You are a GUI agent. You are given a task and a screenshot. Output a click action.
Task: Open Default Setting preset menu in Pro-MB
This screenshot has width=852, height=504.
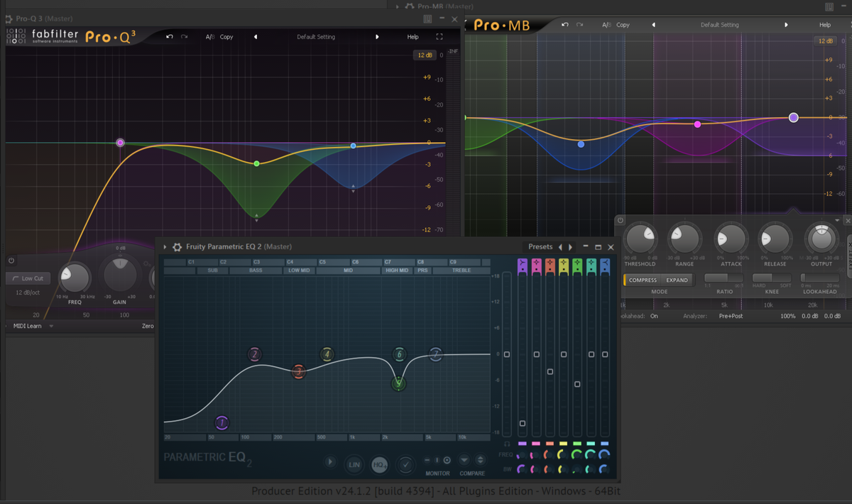[720, 25]
